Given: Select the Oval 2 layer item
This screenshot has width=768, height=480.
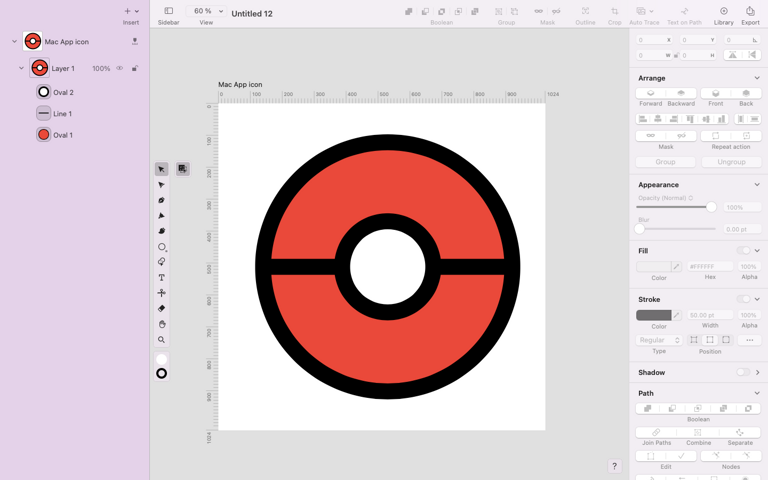Looking at the screenshot, I should point(55,92).
